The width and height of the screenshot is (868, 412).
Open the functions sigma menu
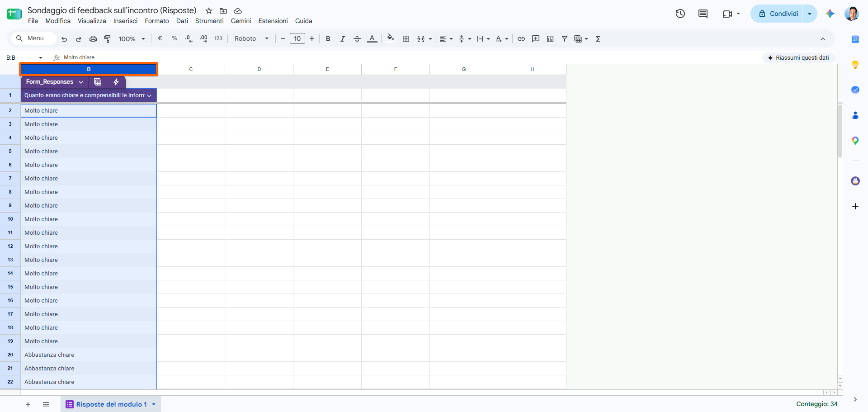pyautogui.click(x=598, y=39)
